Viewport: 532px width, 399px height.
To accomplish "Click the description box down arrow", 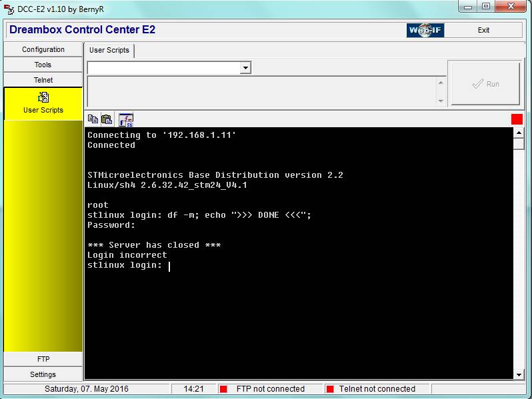I will [441, 101].
